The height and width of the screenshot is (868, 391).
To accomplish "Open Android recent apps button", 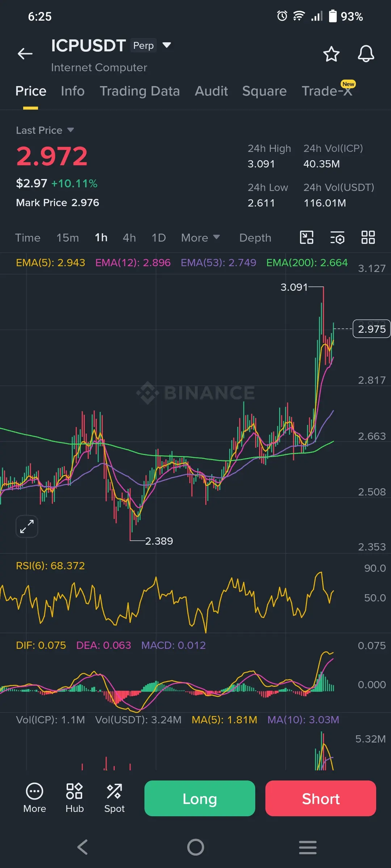I will [x=308, y=847].
